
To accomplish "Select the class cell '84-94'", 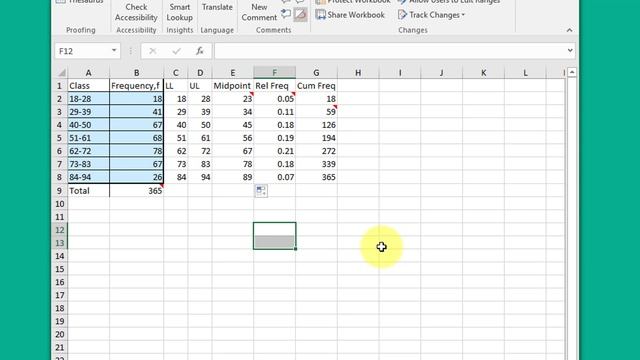I will (x=89, y=177).
